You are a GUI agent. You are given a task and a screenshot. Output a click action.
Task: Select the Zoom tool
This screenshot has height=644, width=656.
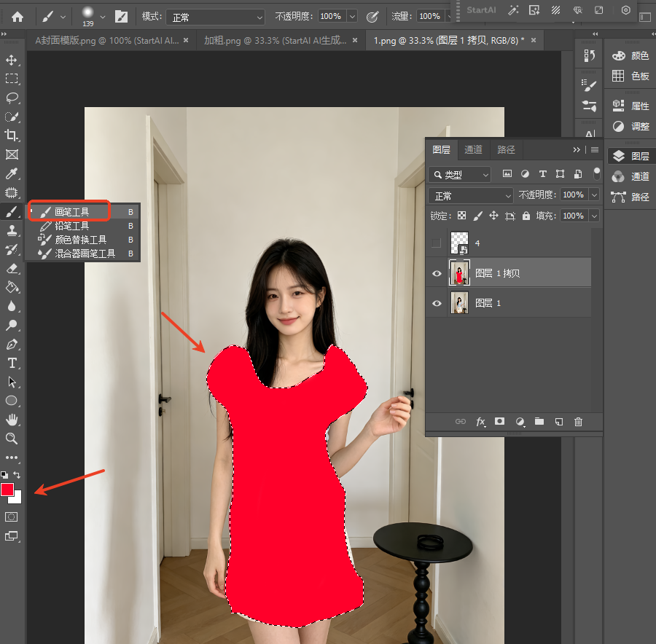(11, 439)
